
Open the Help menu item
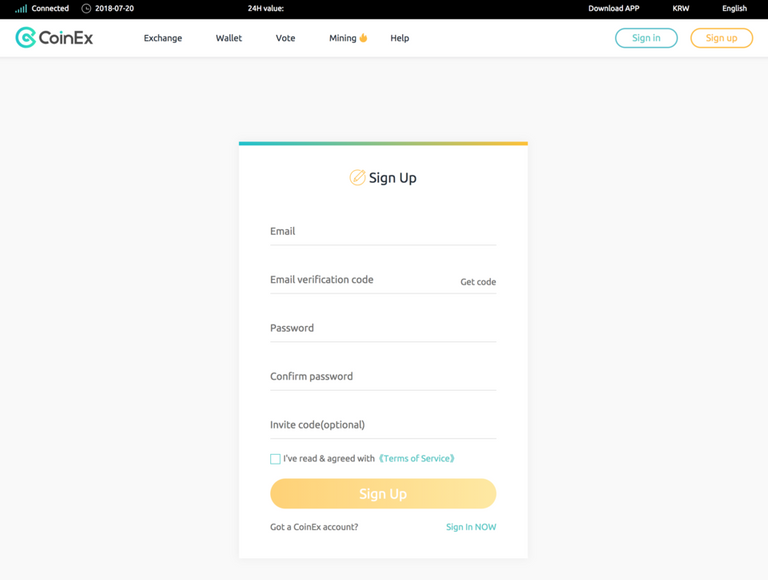[400, 38]
